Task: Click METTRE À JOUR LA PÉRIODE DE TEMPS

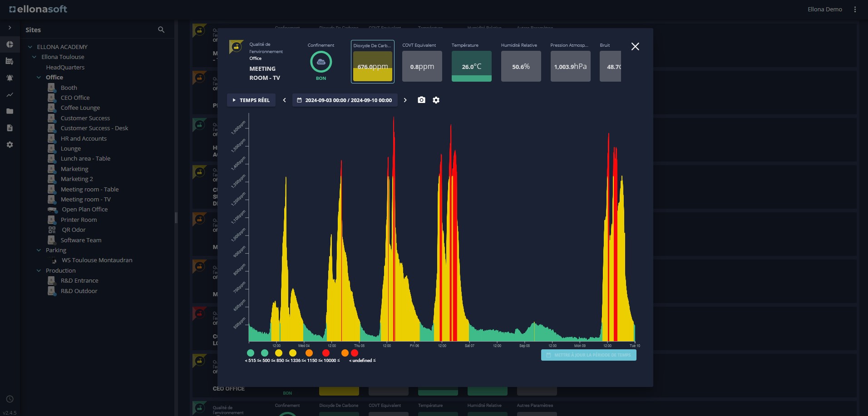Action: click(589, 355)
